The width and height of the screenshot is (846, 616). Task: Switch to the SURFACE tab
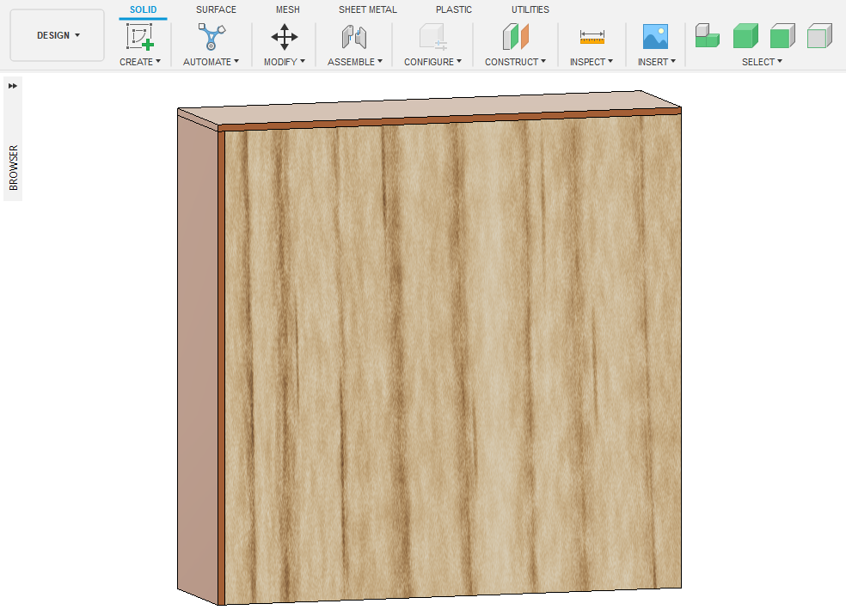pos(216,9)
